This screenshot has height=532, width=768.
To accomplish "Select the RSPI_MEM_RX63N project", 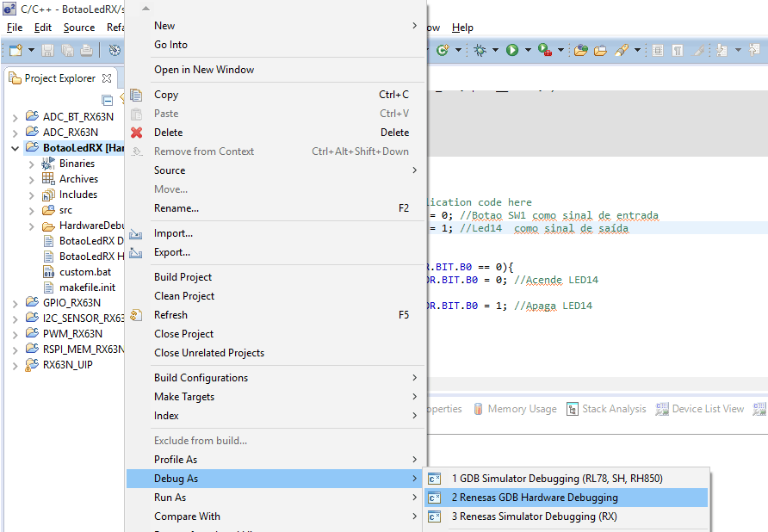I will pyautogui.click(x=84, y=350).
